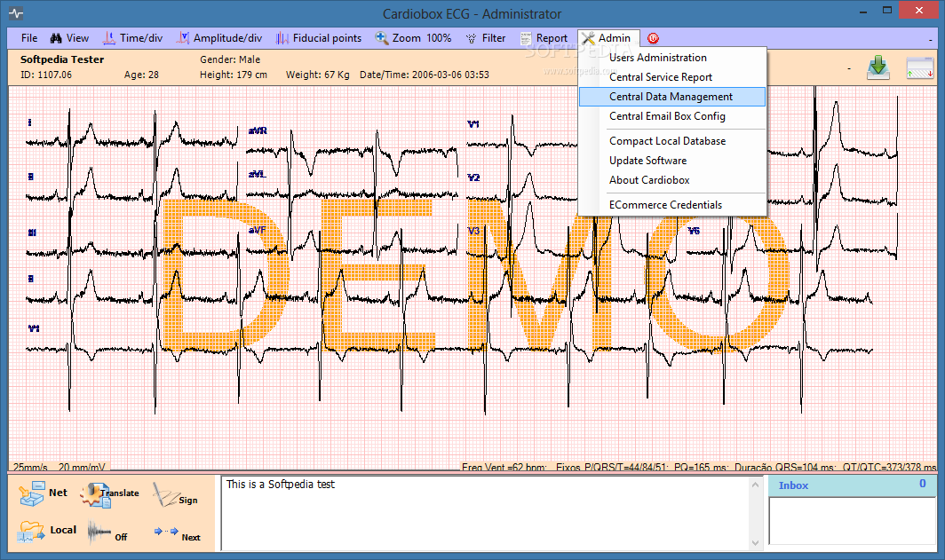Click the notes scrollbar up arrow
This screenshot has height=560, width=945.
coord(756,485)
